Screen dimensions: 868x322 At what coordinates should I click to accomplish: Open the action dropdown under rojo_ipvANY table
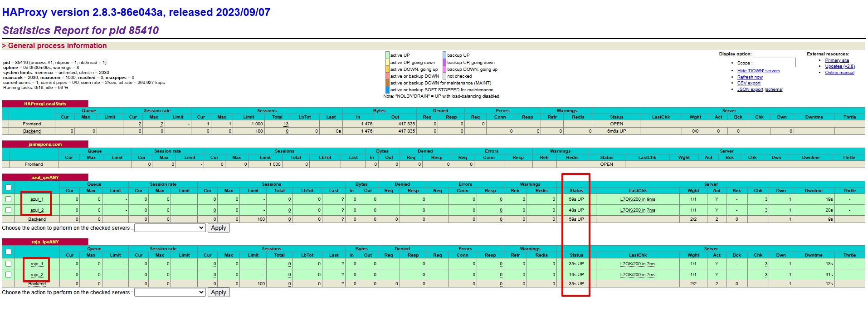[170, 292]
